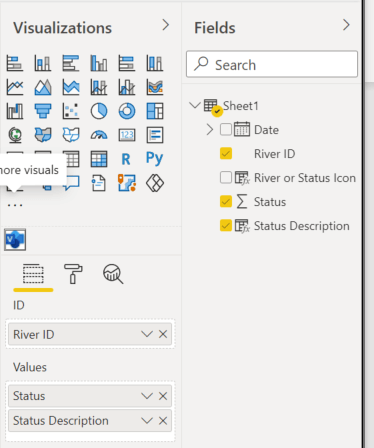Select the Python visual
The height and width of the screenshot is (448, 374).
pos(155,158)
